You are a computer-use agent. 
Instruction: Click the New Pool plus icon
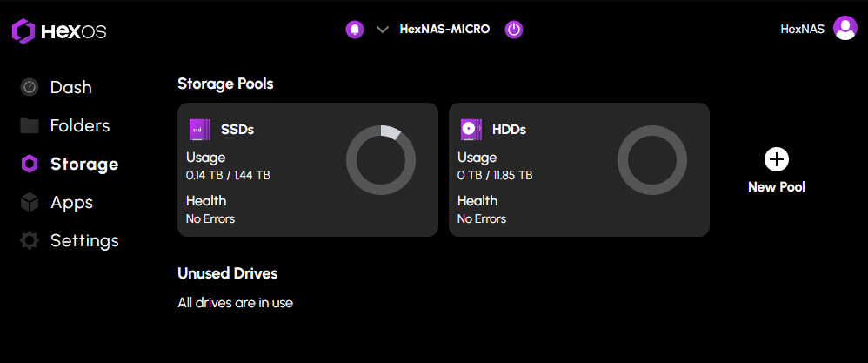coord(777,159)
